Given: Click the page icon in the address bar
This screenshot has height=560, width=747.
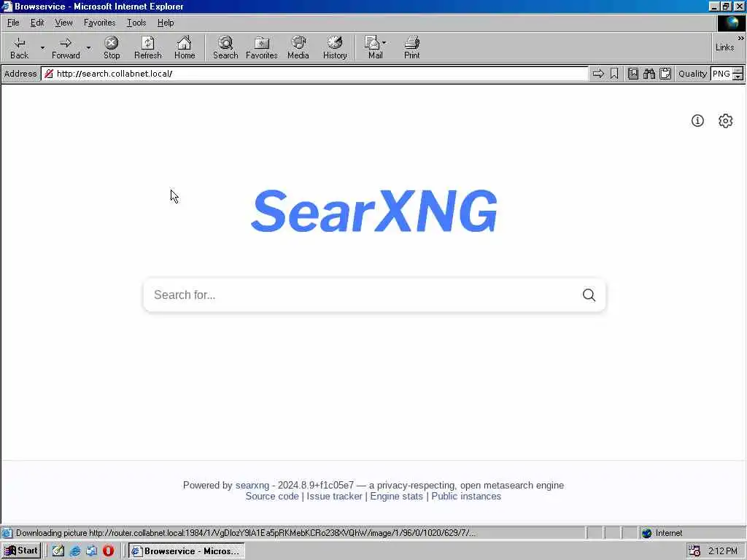Looking at the screenshot, I should [49, 74].
